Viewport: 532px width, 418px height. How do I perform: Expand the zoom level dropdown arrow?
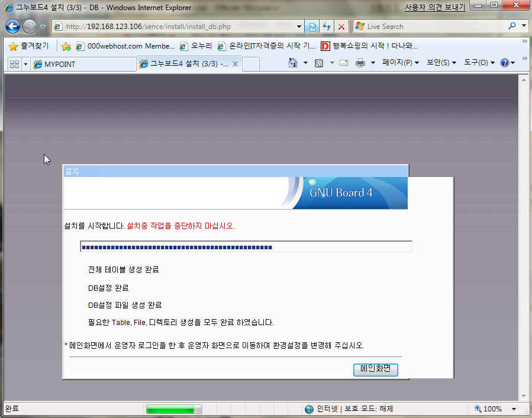(x=514, y=409)
